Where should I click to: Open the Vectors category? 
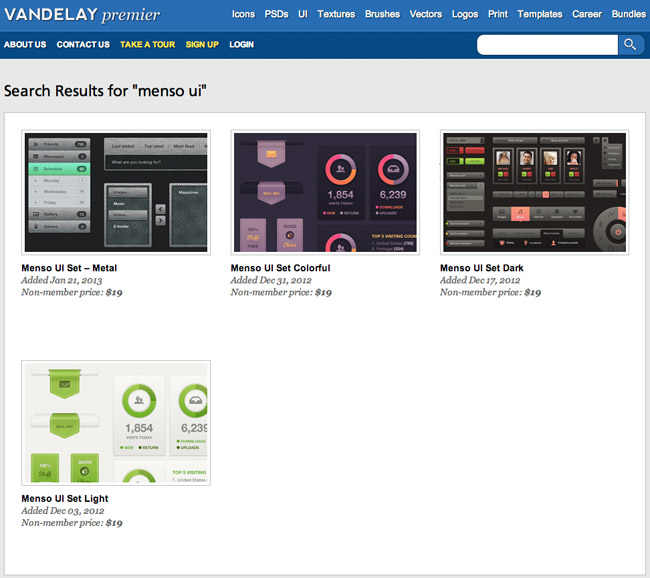click(x=426, y=14)
